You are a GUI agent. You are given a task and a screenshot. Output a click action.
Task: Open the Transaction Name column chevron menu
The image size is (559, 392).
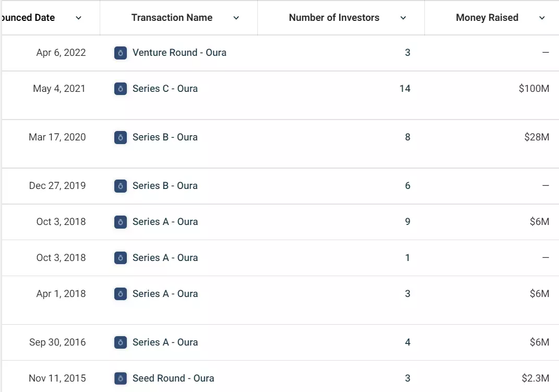pyautogui.click(x=236, y=18)
